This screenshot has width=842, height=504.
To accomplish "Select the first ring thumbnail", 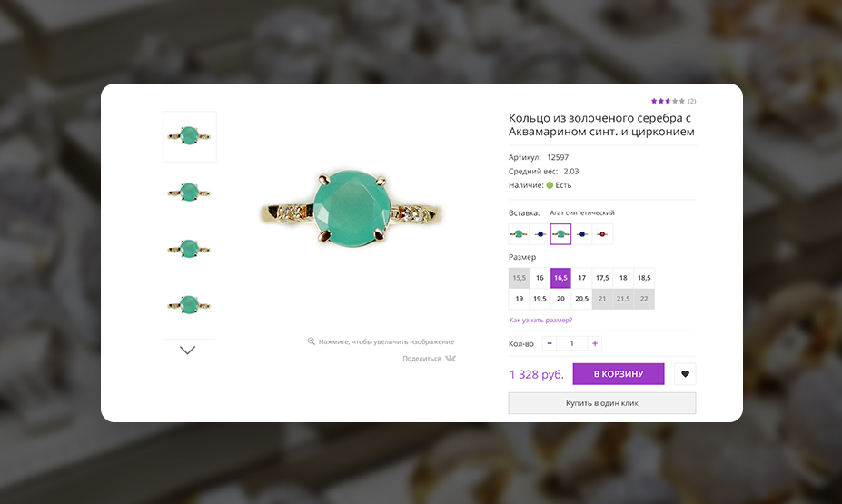I will 190,136.
